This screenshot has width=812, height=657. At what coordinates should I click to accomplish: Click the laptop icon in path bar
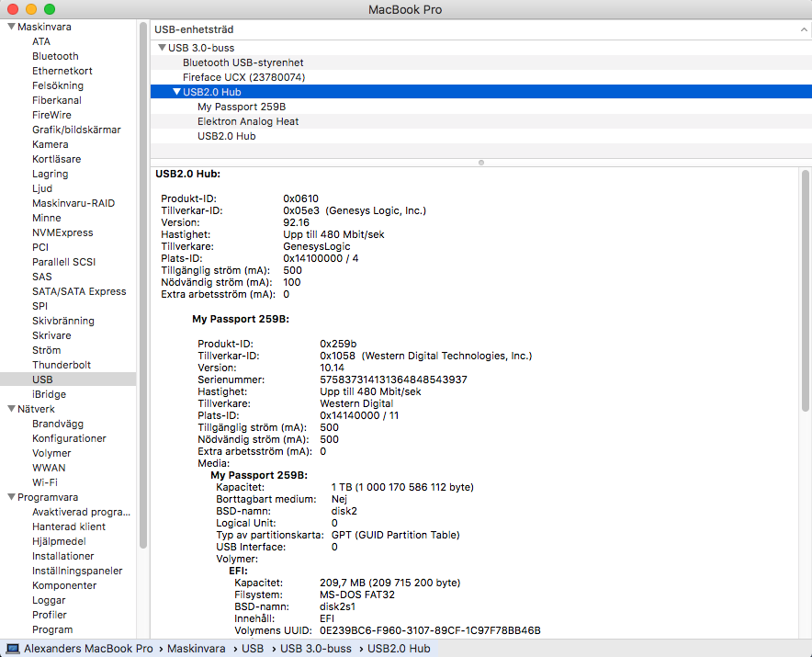13,649
